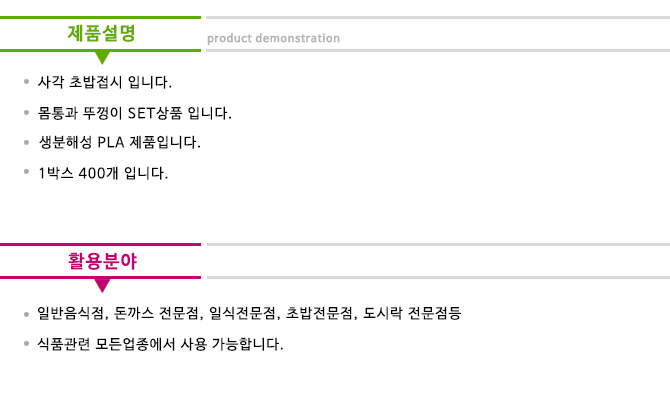Image resolution: width=670 pixels, height=400 pixels.
Task: Click the 도시락 전문점등 text
Action: (x=412, y=313)
